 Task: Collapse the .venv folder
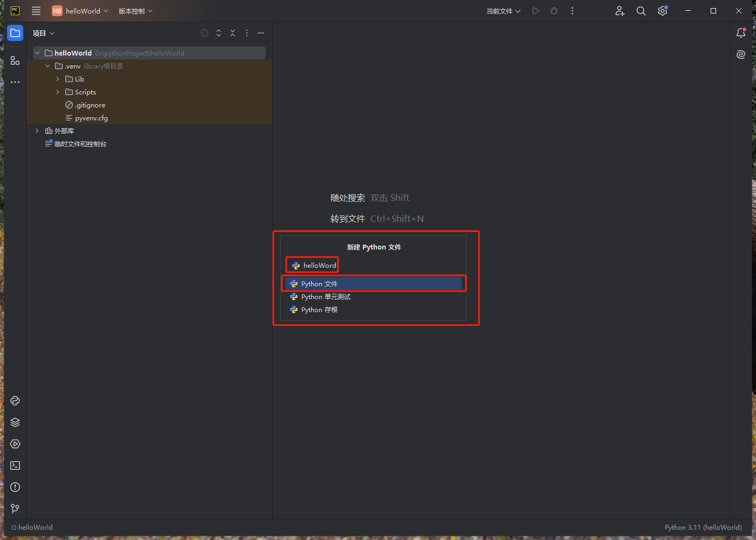[x=48, y=66]
